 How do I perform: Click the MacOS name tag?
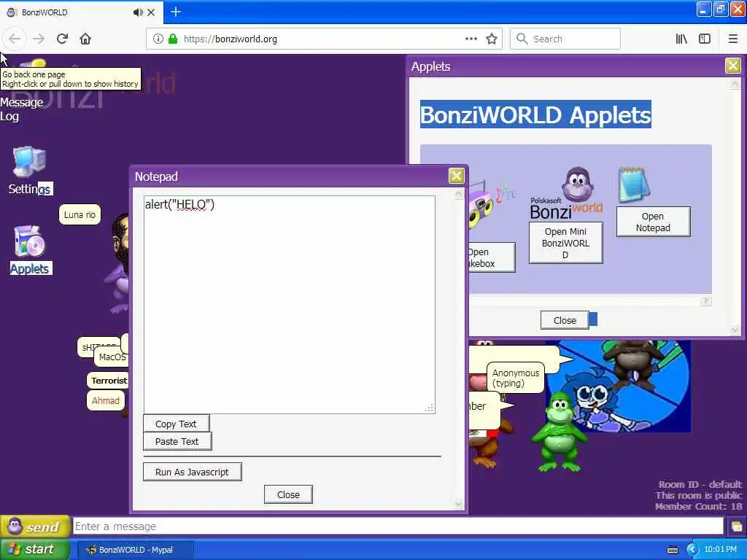(x=112, y=357)
